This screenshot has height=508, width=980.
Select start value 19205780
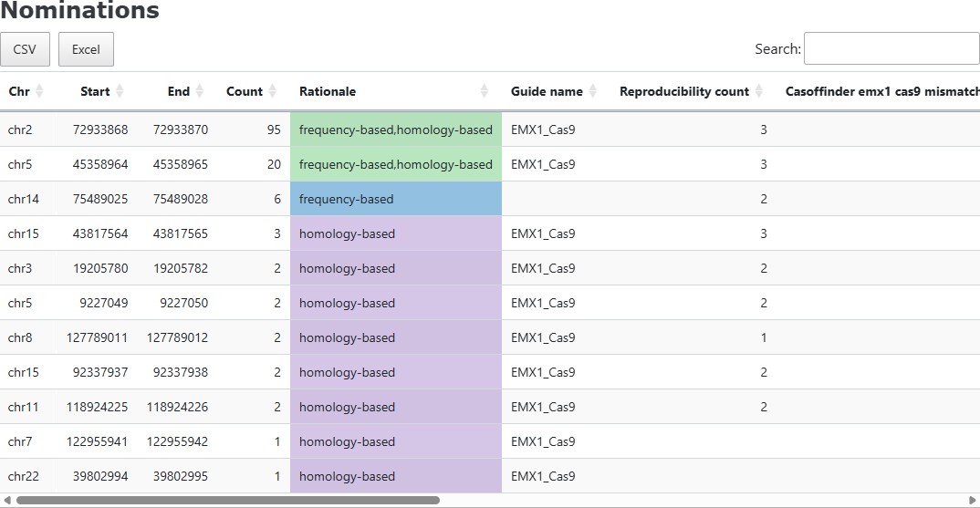pyautogui.click(x=100, y=269)
